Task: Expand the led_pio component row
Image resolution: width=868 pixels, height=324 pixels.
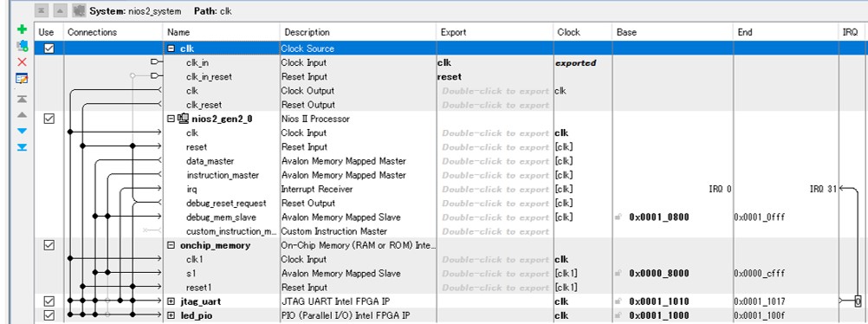Action: [171, 315]
